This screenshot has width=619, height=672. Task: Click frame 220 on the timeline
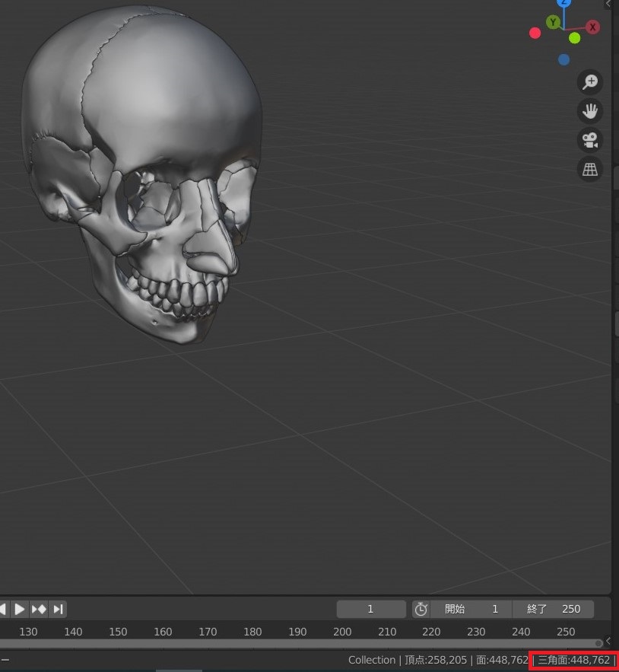click(431, 632)
